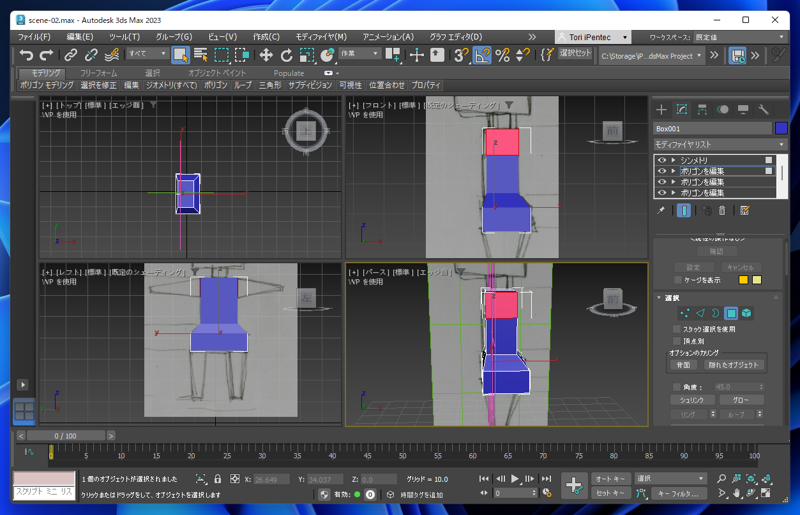This screenshot has width=800, height=515.
Task: Collapse the 選択 rollout
Action: tap(659, 298)
